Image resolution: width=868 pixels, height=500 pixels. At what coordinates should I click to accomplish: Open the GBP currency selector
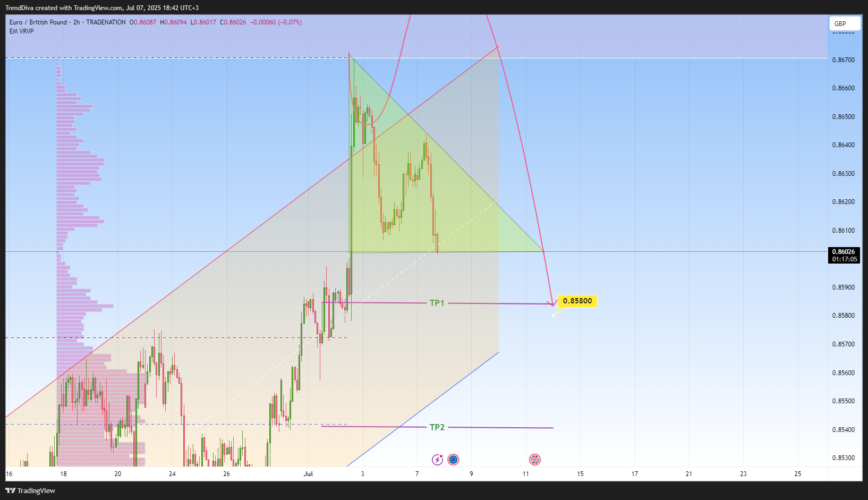pyautogui.click(x=845, y=23)
